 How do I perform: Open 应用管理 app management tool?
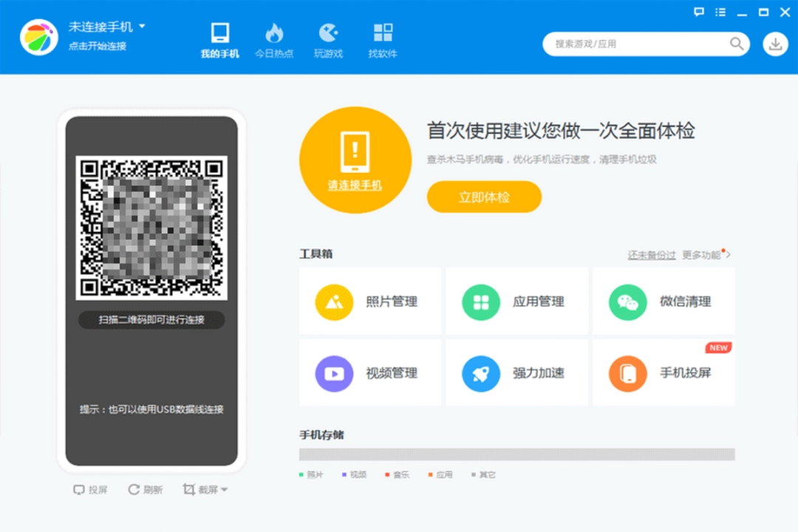pos(517,302)
